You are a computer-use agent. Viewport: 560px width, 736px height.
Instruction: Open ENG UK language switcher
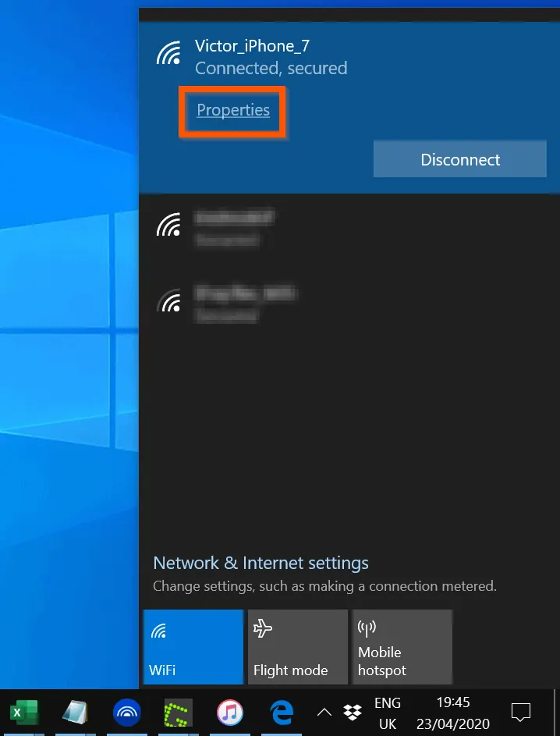[388, 712]
